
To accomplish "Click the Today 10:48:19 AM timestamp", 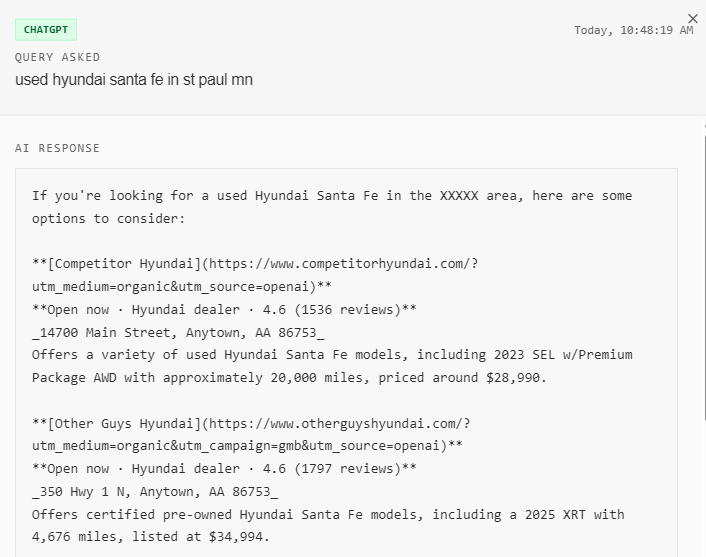I will 633,30.
